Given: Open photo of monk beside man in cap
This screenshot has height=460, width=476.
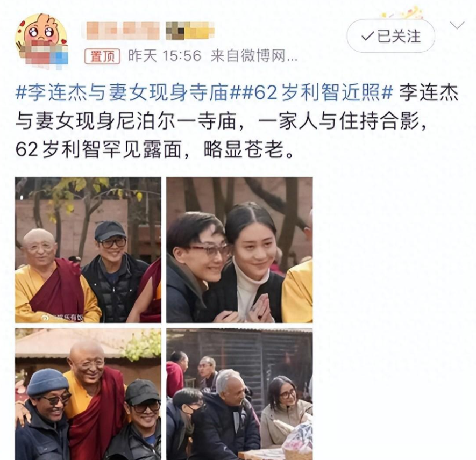Looking at the screenshot, I should (x=88, y=250).
